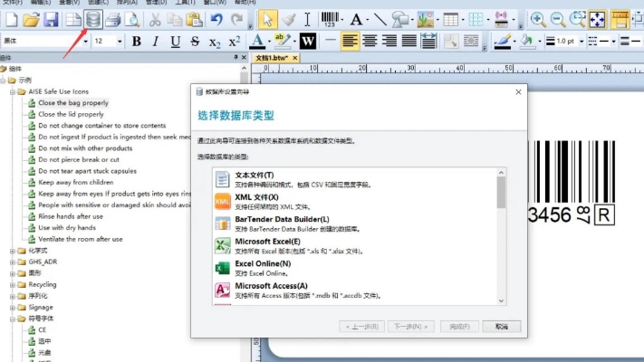This screenshot has height=362, width=644.
Task: Paste using the clipboard icon
Action: click(x=194, y=19)
